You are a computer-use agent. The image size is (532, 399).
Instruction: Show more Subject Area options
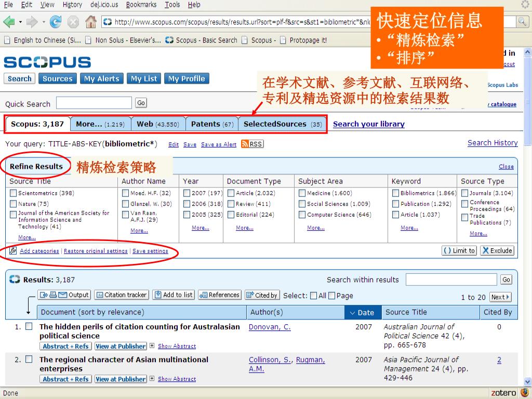click(x=316, y=228)
